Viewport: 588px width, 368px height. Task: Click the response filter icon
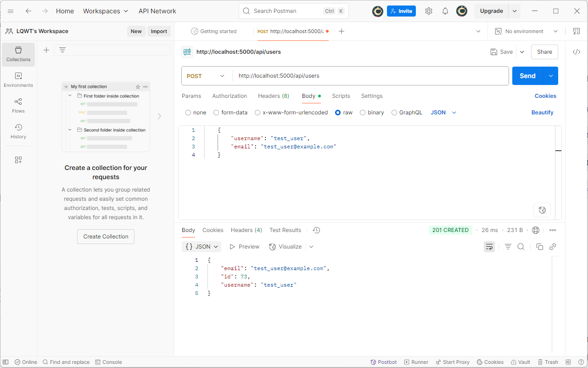(508, 247)
